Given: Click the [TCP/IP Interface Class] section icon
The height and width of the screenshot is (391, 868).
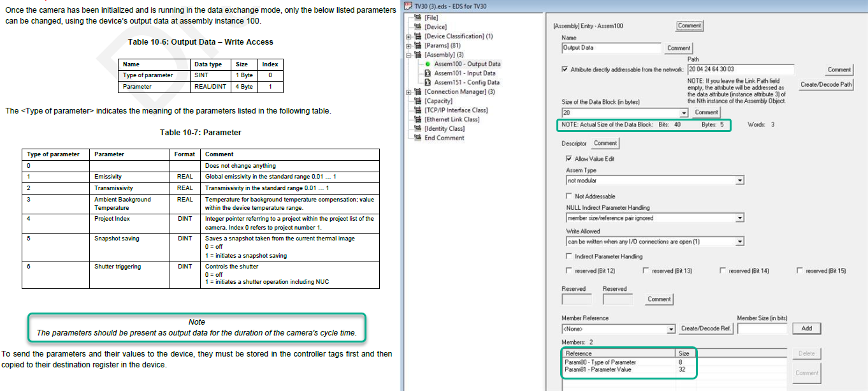Looking at the screenshot, I should click(x=418, y=110).
